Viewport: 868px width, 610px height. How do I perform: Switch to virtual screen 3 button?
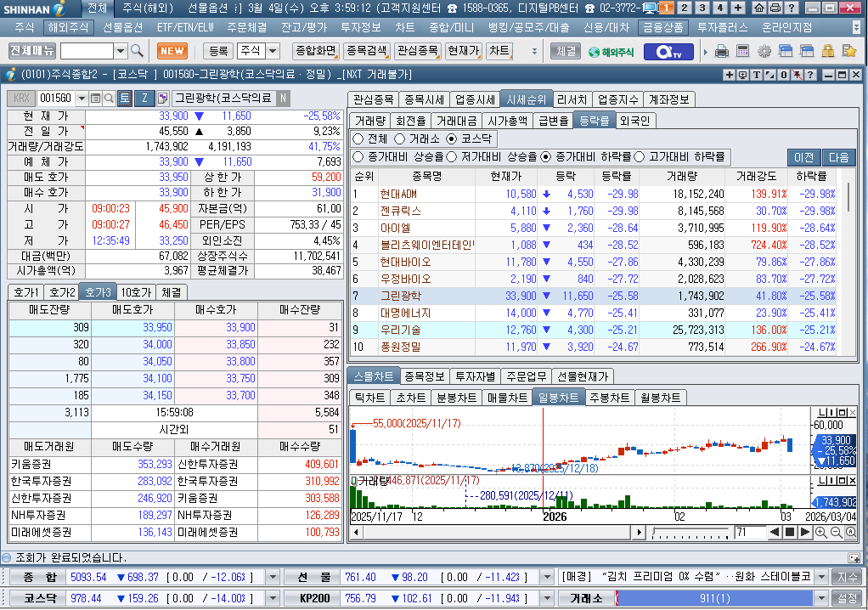[702, 8]
